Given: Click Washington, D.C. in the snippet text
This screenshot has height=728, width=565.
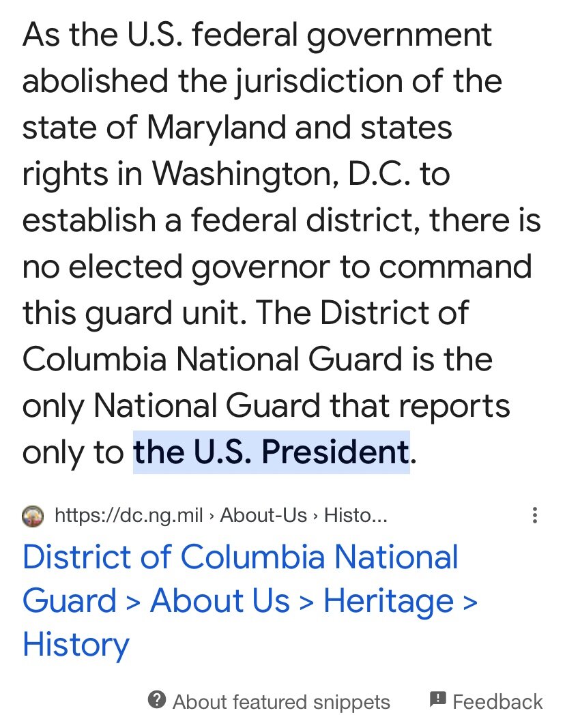Looking at the screenshot, I should click(281, 174).
